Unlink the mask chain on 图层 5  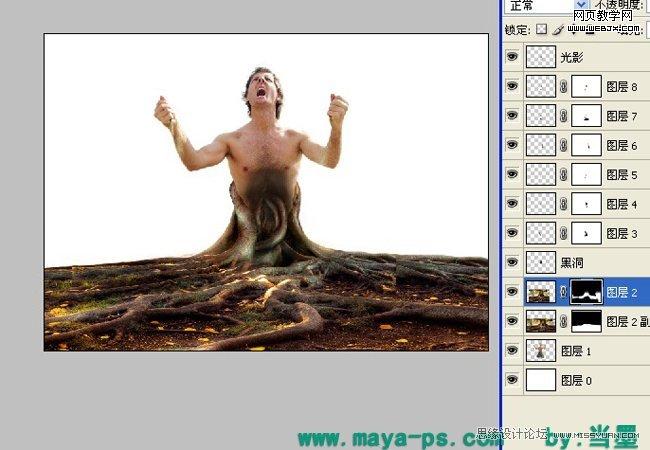pyautogui.click(x=563, y=174)
